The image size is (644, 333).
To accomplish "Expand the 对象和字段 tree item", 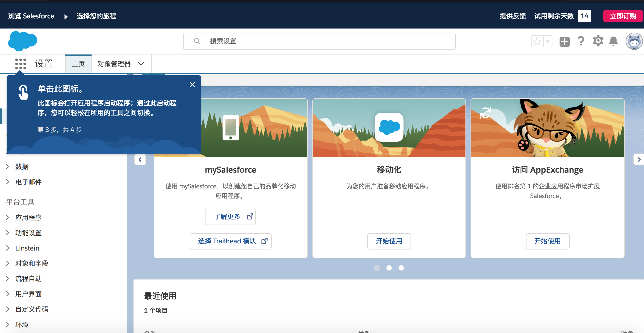I will (x=8, y=263).
